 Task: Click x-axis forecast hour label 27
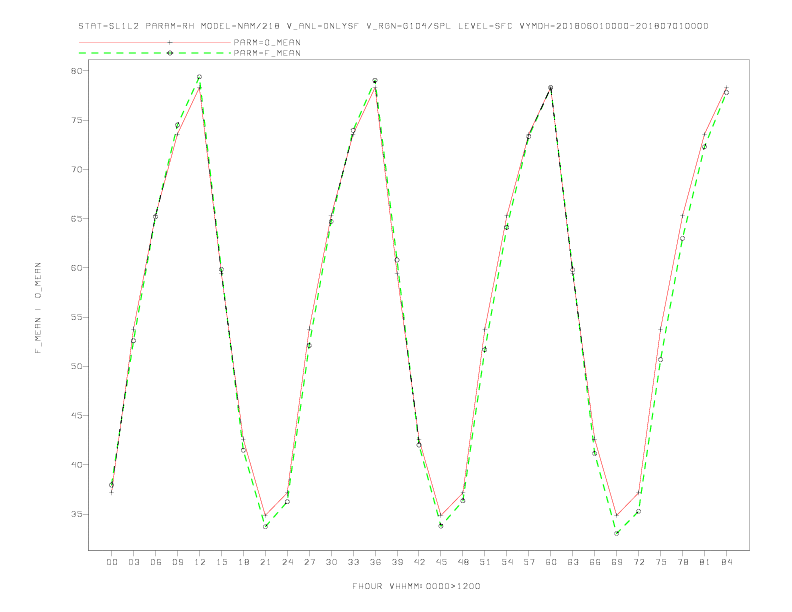309,562
